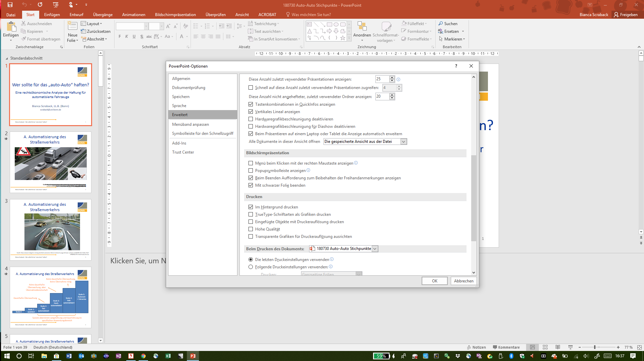
Task: Click Freigeben button
Action: (626, 15)
